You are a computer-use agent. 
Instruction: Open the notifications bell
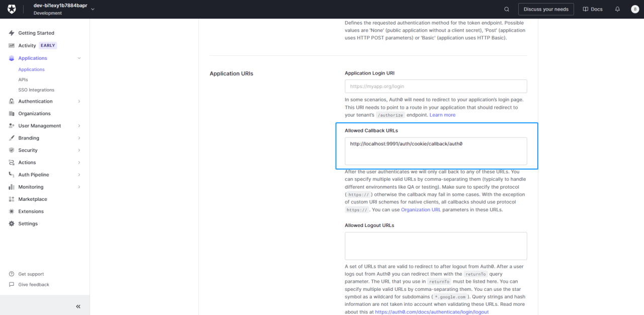tap(617, 9)
